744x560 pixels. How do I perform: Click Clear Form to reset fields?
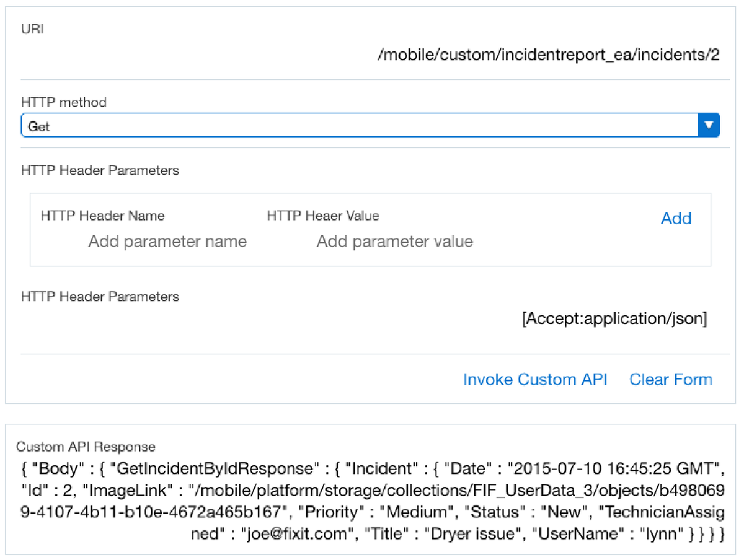(x=670, y=380)
